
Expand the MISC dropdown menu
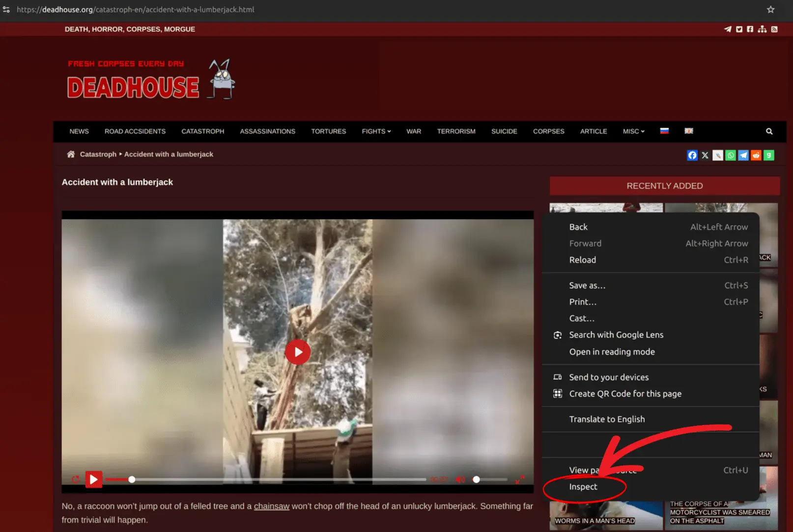(634, 132)
